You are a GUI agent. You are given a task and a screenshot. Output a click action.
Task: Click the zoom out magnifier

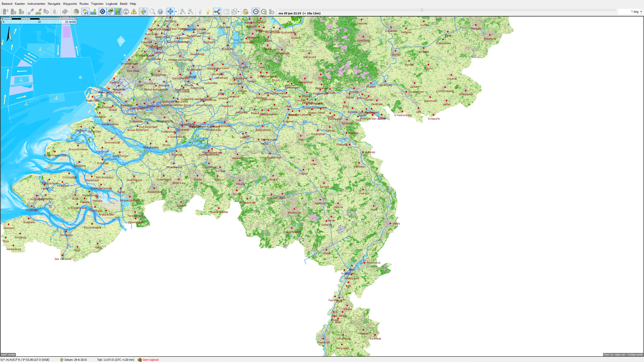click(191, 12)
